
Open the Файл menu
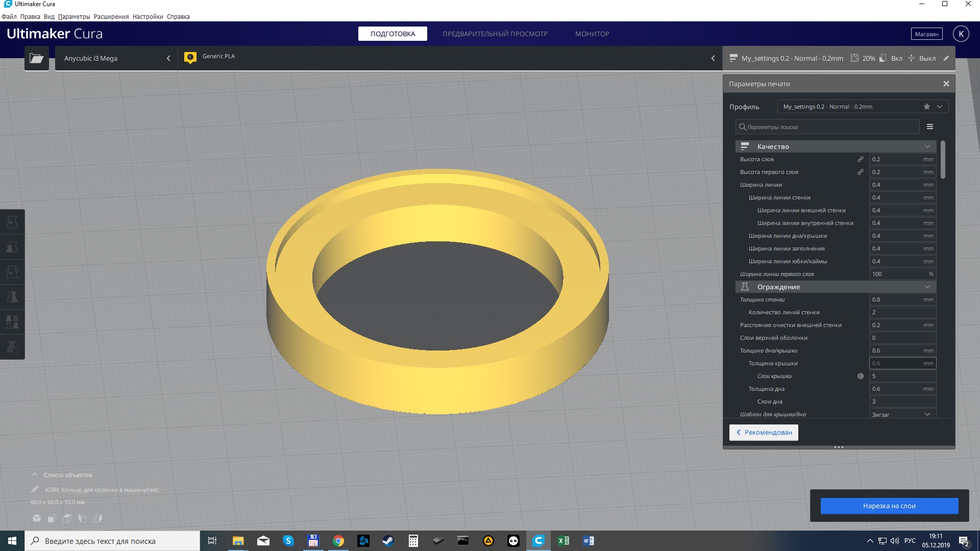pos(9,16)
